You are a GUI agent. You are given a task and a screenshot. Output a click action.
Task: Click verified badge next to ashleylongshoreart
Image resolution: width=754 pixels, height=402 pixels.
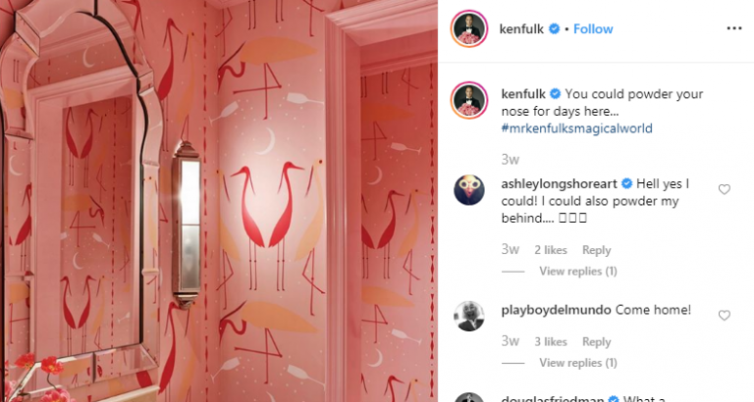point(627,184)
